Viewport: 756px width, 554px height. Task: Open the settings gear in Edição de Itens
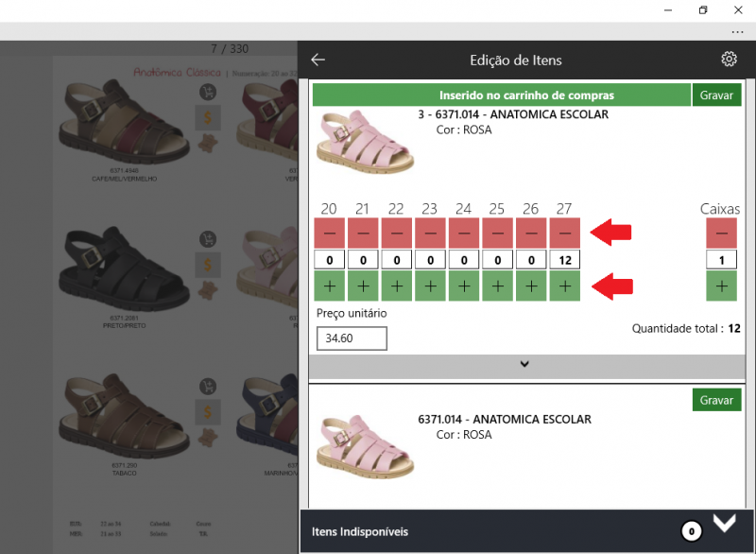point(729,60)
